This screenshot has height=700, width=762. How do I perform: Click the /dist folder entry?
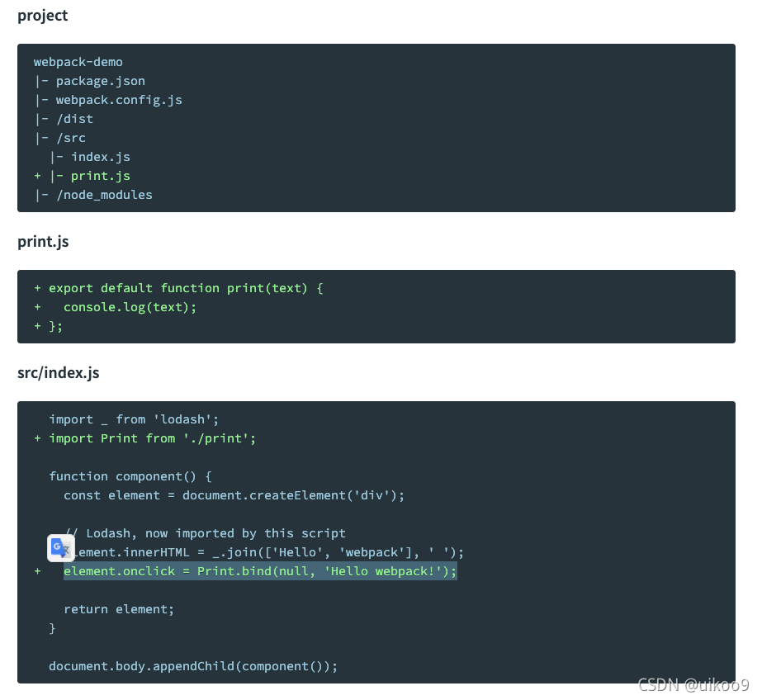coord(74,119)
